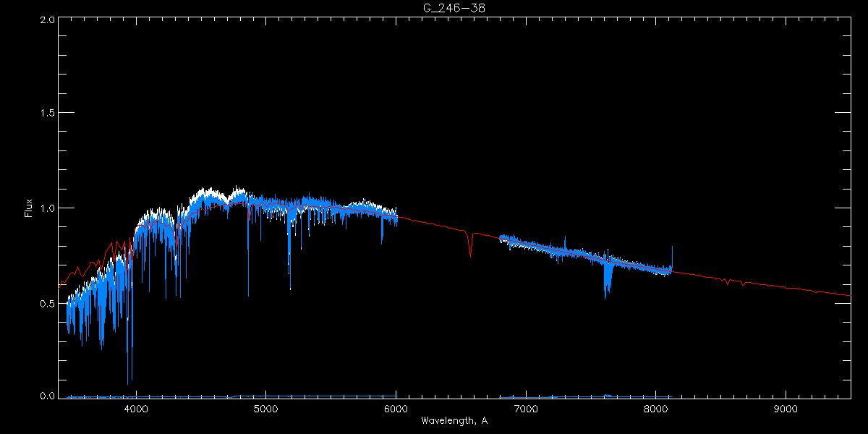The width and height of the screenshot is (868, 434).
Task: Click the 'Wavelength, A' x-axis label
Action: coord(454,421)
